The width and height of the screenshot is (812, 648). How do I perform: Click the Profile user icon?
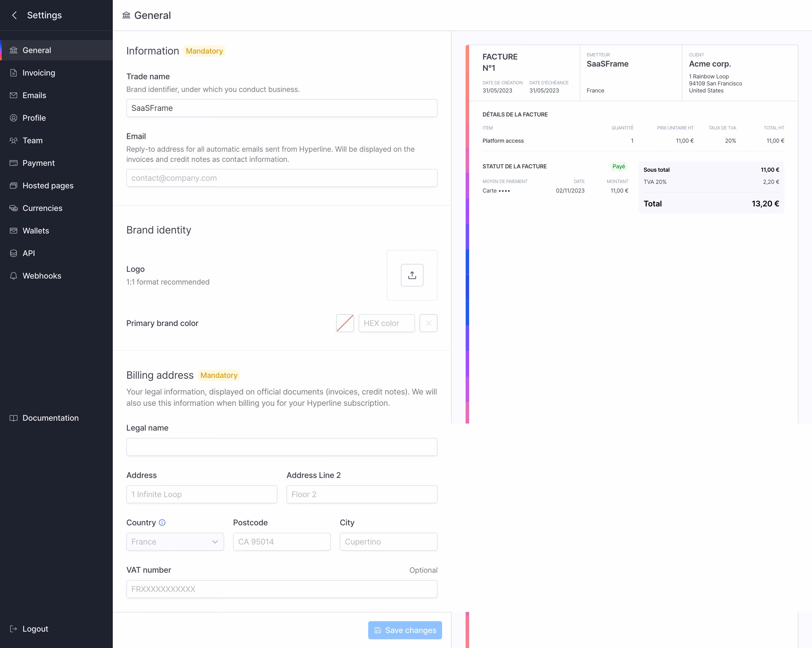tap(14, 118)
